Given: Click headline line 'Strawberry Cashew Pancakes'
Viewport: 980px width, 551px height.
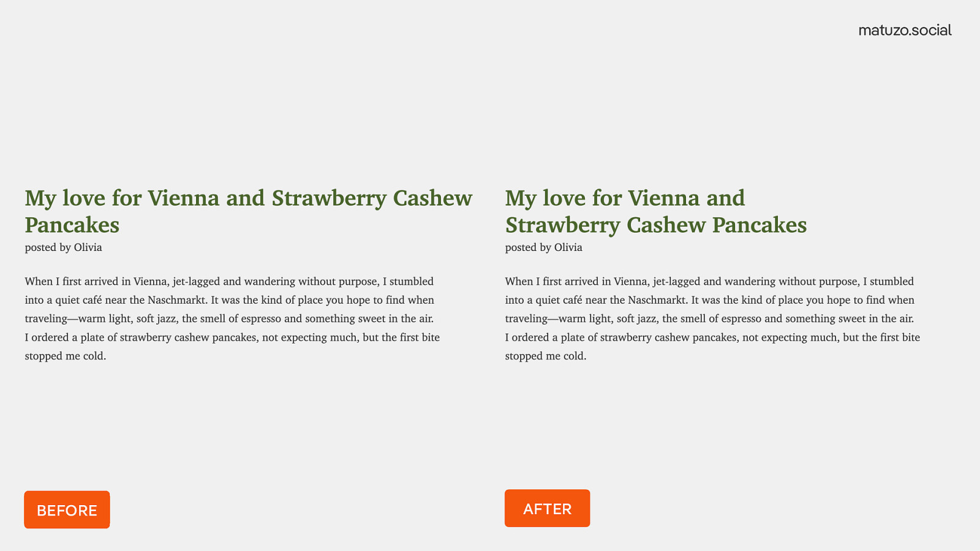Looking at the screenshot, I should click(x=656, y=225).
